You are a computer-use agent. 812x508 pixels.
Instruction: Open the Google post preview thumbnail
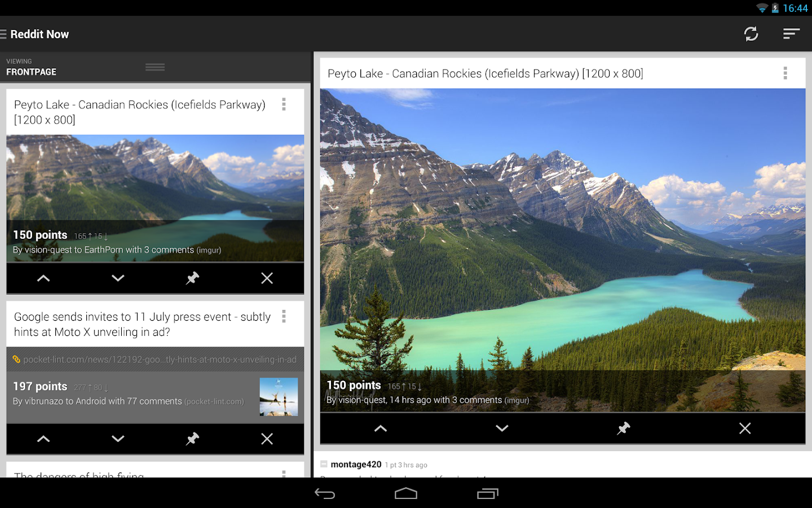click(279, 397)
